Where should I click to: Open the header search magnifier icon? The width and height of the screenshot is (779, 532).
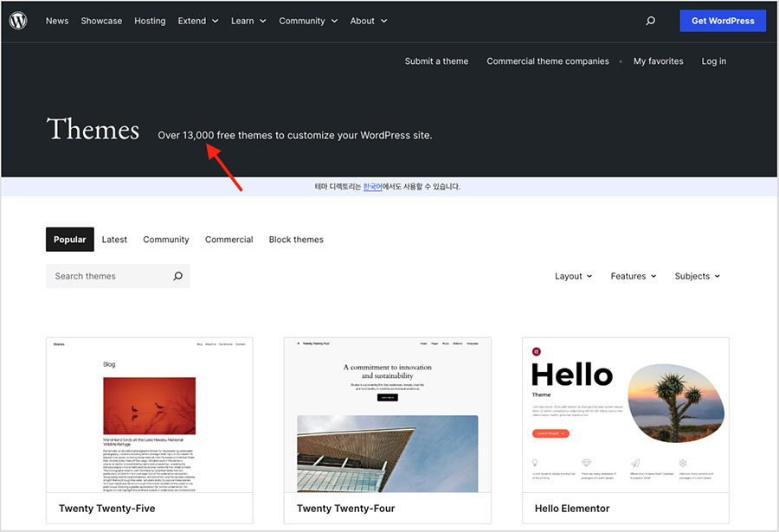(x=650, y=21)
